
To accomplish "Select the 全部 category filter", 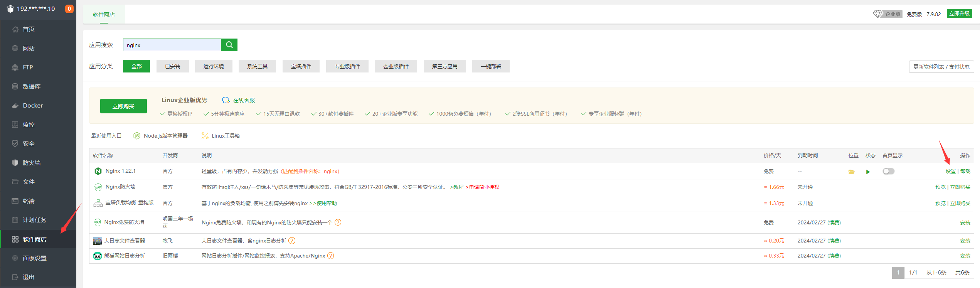I will [136, 66].
